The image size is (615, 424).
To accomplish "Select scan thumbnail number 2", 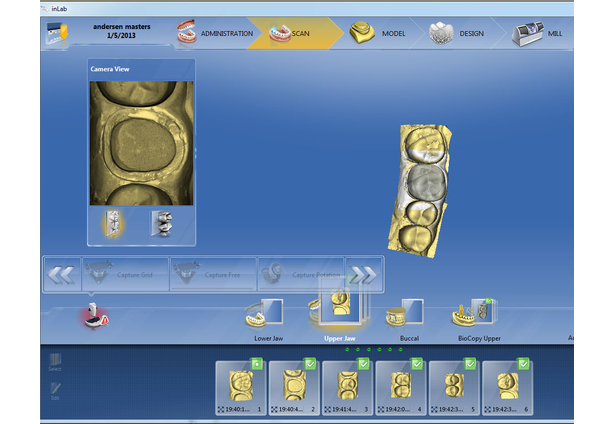I will (x=294, y=388).
